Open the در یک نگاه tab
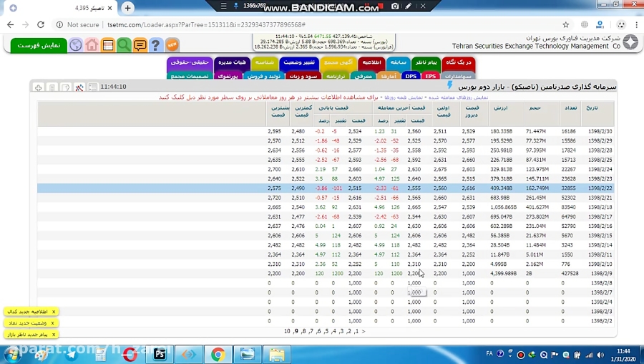644x364 pixels. coord(459,62)
